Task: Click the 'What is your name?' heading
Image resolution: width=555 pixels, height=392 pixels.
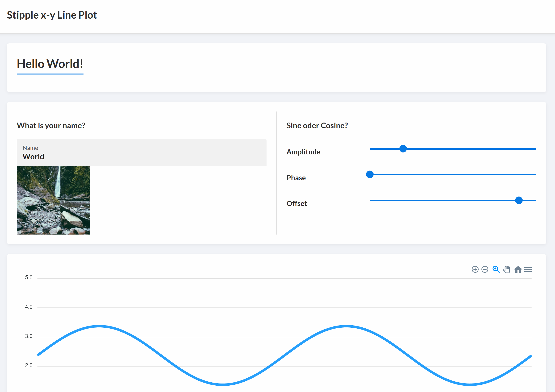Action: (x=51, y=126)
